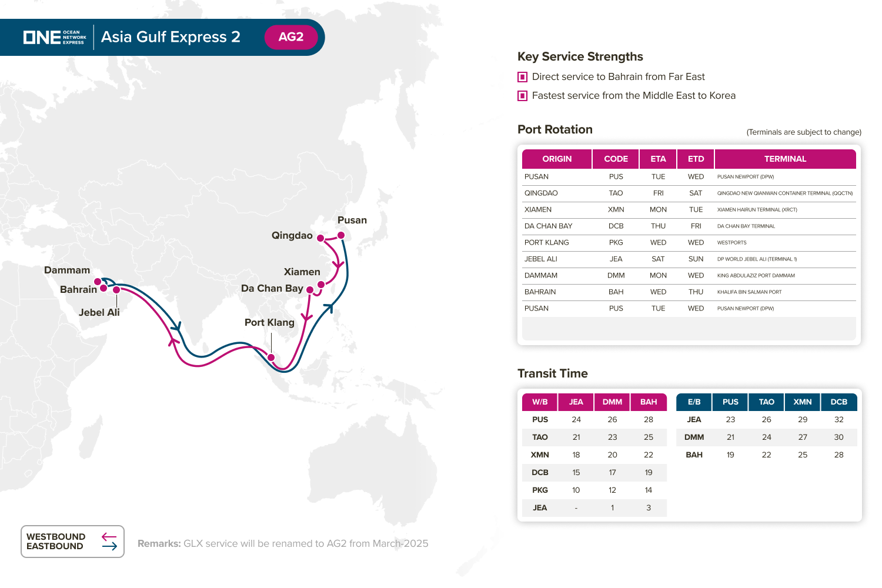Image resolution: width=882 pixels, height=588 pixels.
Task: Click the JEBEL ALI row in port rotation
Action: pos(541,259)
